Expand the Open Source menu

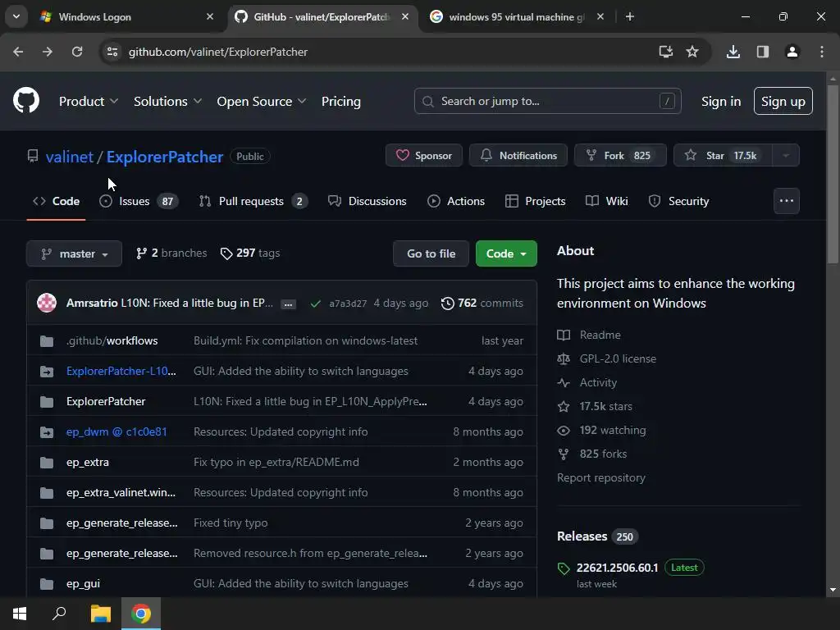[x=262, y=101]
